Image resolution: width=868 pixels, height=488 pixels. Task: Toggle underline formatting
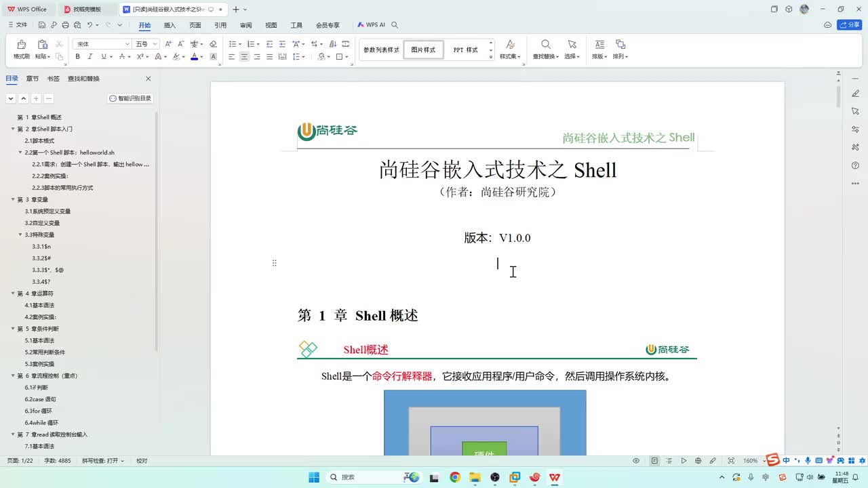[x=103, y=57]
